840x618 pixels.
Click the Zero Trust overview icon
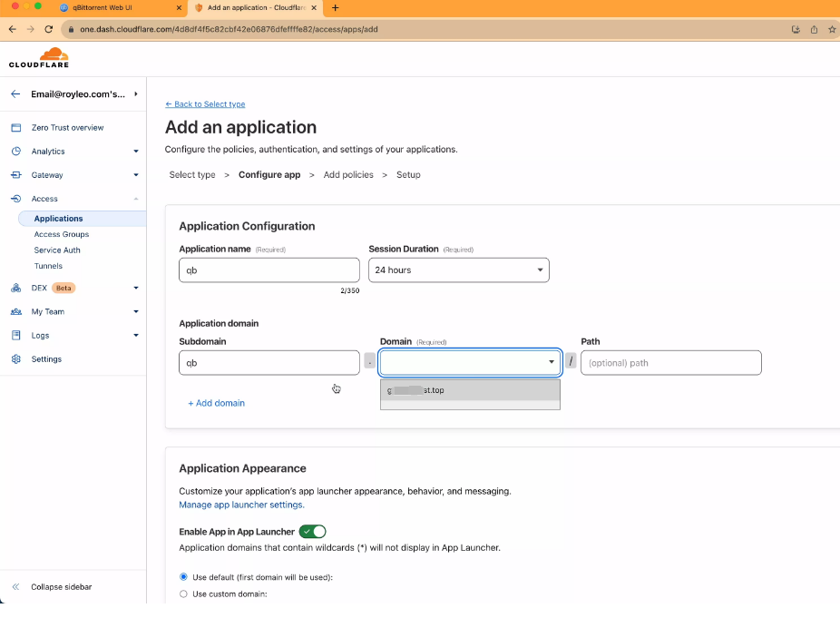tap(15, 128)
